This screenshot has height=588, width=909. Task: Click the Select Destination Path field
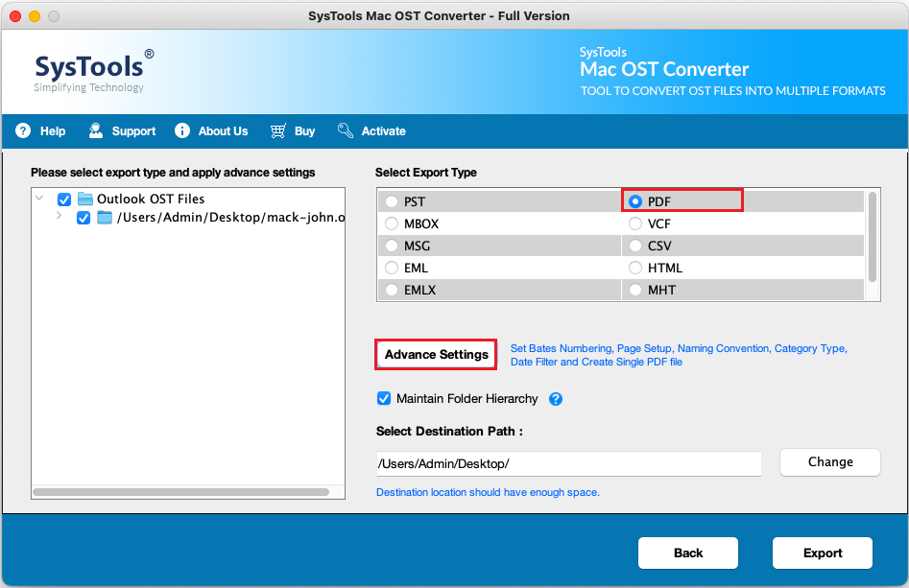(x=568, y=463)
